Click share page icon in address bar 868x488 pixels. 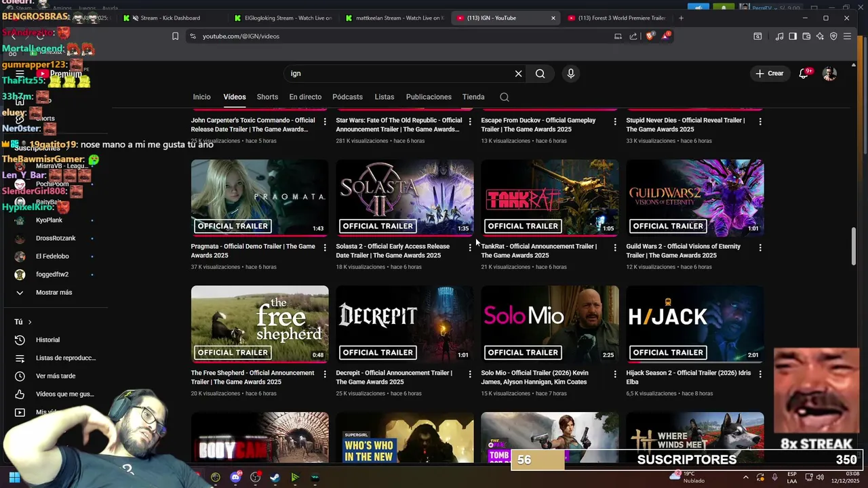coord(633,36)
